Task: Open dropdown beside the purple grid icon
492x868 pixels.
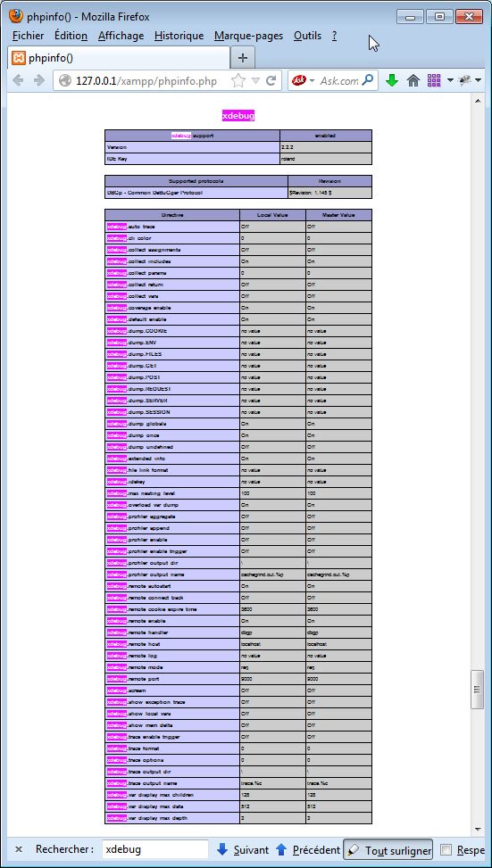Action: (x=450, y=81)
